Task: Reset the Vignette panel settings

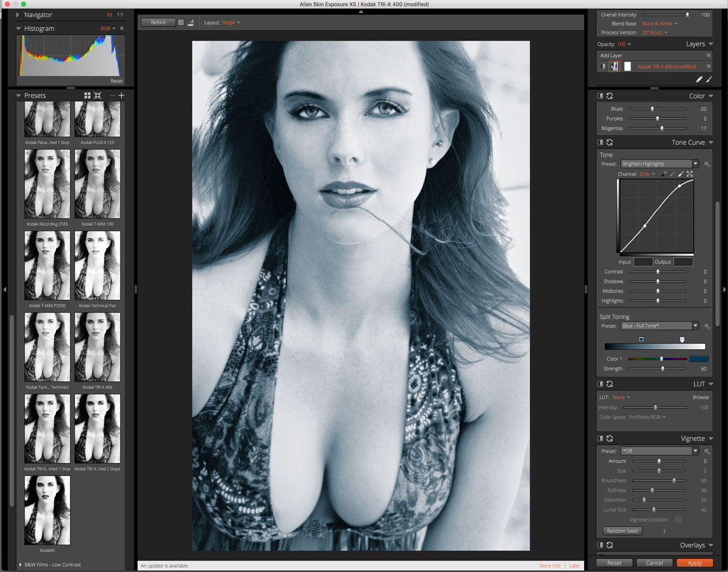Action: click(x=610, y=439)
